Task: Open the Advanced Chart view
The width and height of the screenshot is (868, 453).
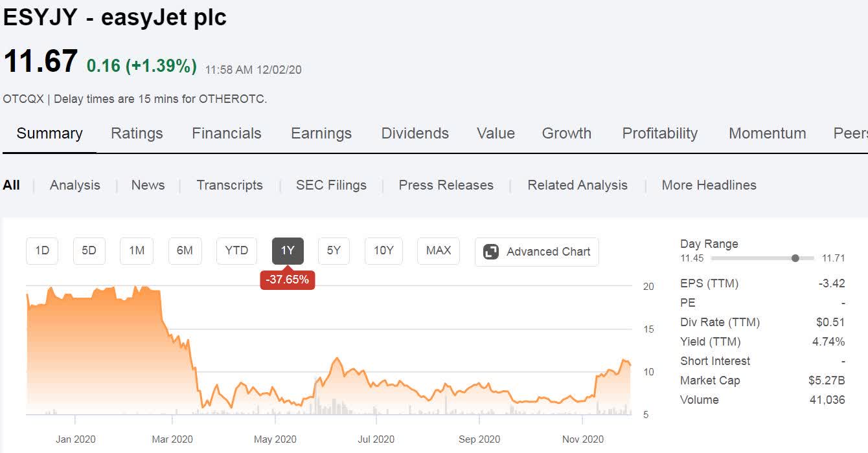Action: point(536,251)
